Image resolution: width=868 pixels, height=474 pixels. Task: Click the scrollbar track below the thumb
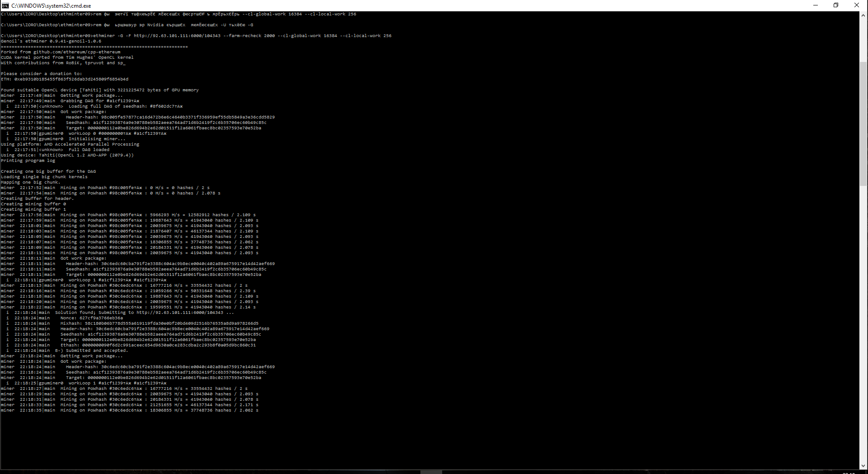tap(863, 317)
